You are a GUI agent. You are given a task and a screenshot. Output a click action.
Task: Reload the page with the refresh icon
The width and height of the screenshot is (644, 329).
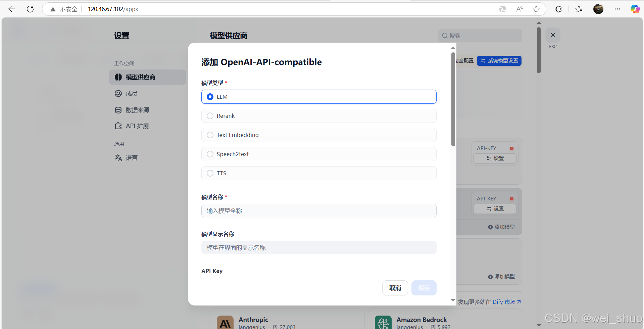(30, 9)
